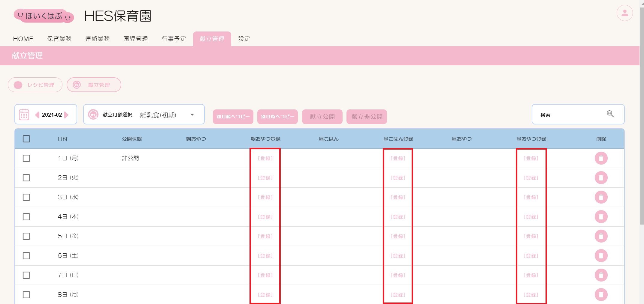Click the 献立管理 pill button
This screenshot has height=304, width=644.
click(94, 85)
